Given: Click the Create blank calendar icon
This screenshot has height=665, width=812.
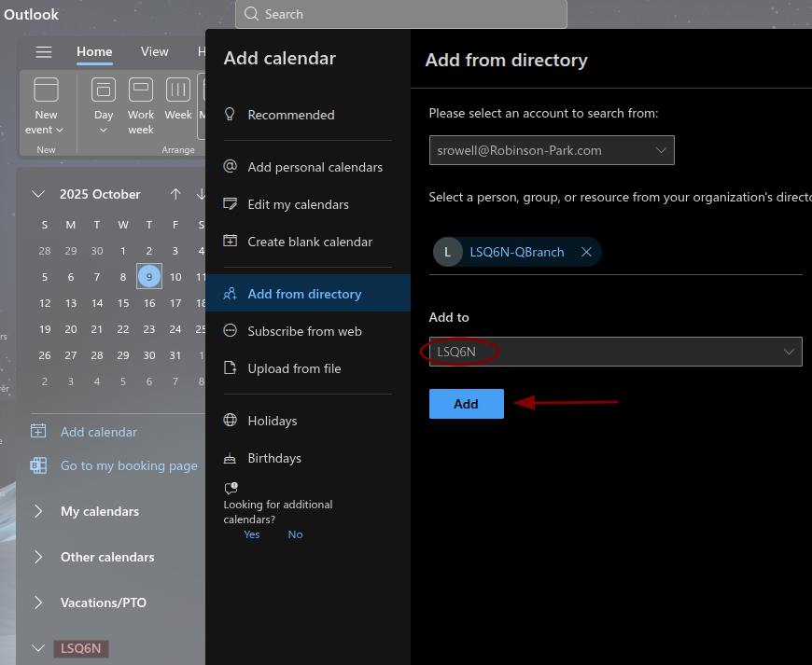Looking at the screenshot, I should coord(230,242).
